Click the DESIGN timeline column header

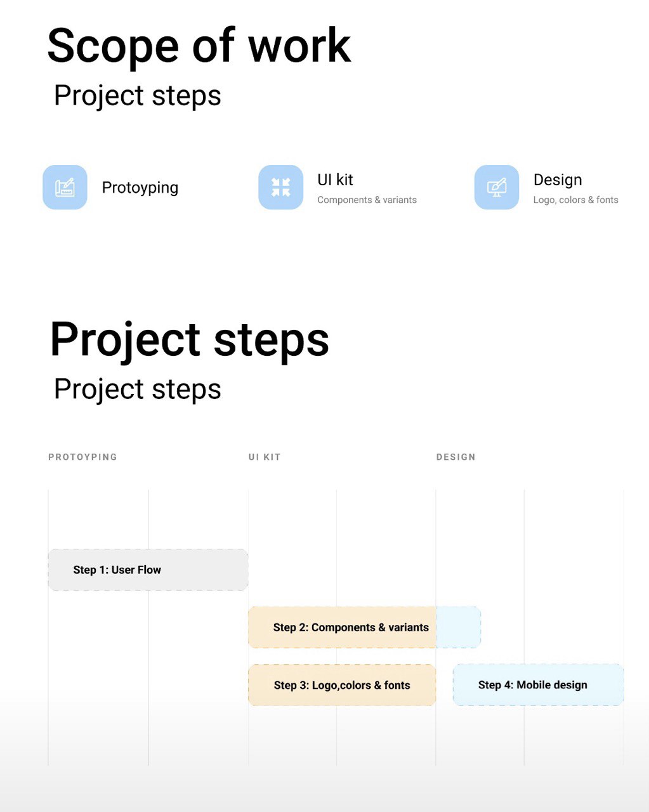456,457
